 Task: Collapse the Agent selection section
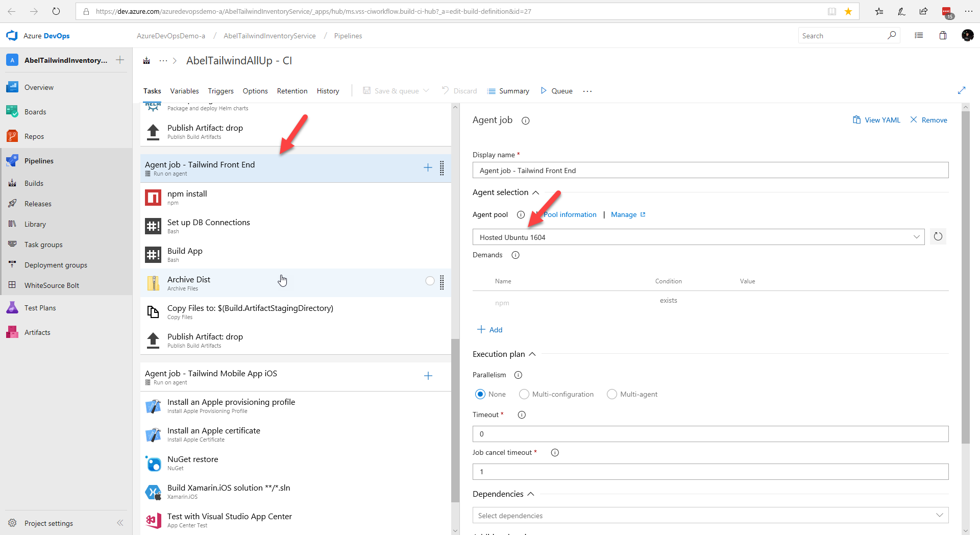point(535,192)
